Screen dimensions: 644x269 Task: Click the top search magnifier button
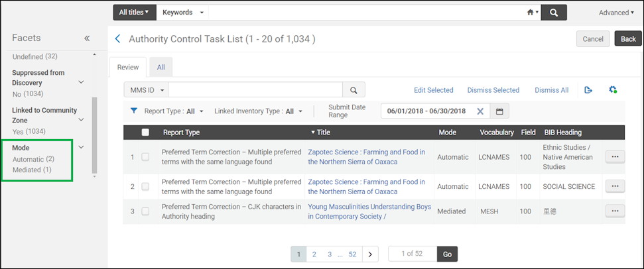(x=554, y=13)
